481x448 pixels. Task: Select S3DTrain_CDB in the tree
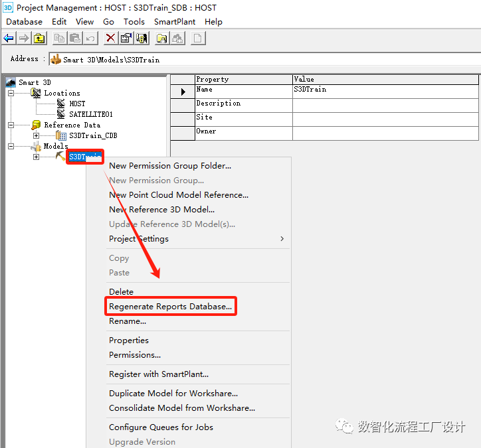(93, 135)
